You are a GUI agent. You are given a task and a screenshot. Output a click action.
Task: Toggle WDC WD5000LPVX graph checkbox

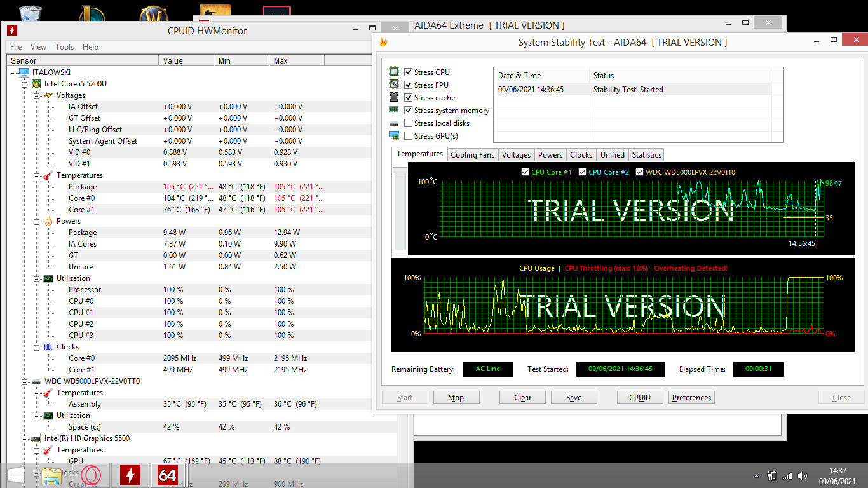pyautogui.click(x=639, y=172)
